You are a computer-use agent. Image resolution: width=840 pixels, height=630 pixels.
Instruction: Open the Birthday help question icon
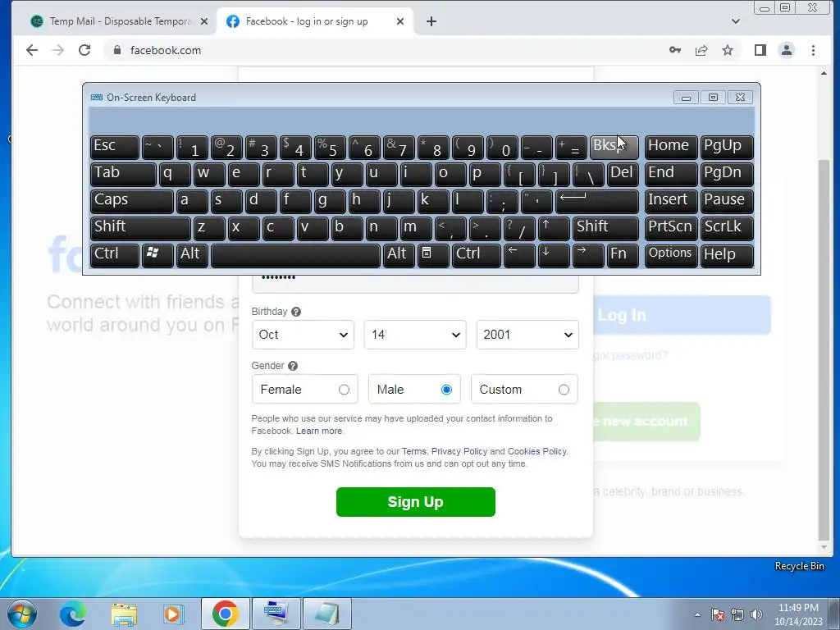coord(295,312)
